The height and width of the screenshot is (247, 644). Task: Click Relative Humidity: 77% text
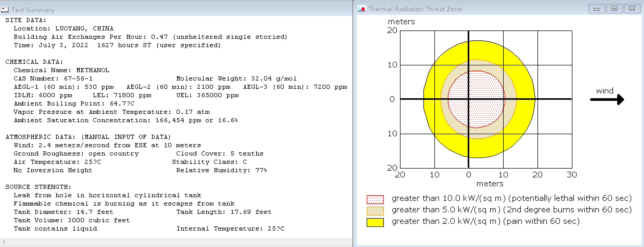coord(222,170)
